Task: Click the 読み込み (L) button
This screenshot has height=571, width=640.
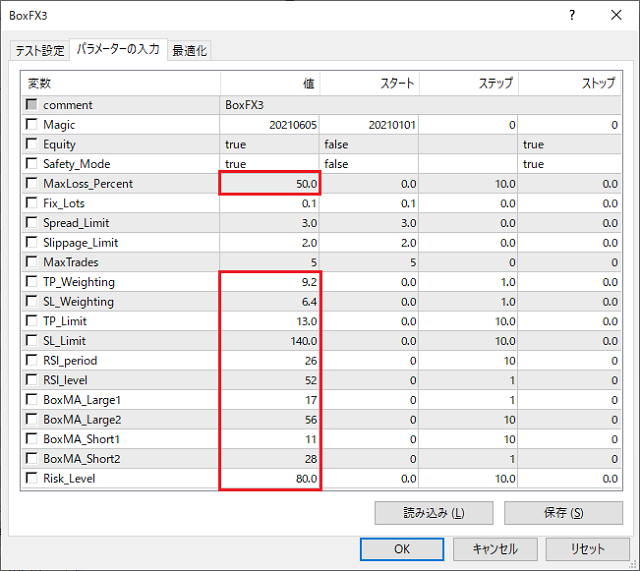Action: point(434,513)
